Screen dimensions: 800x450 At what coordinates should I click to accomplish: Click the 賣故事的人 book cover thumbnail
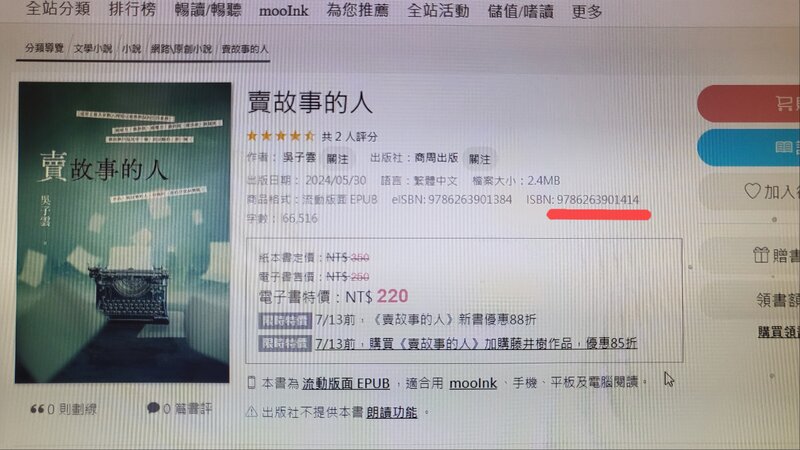pyautogui.click(x=123, y=232)
